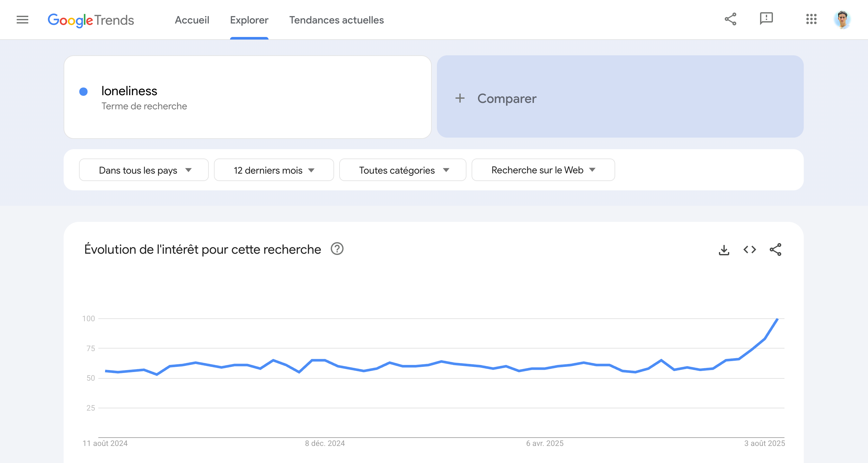
Task: Expand the 'Toutes catégories' dropdown
Action: [x=402, y=170]
